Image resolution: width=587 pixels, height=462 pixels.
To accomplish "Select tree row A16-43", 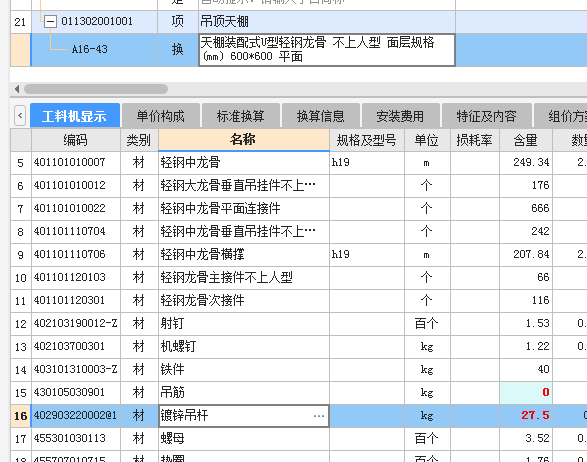I will click(90, 49).
